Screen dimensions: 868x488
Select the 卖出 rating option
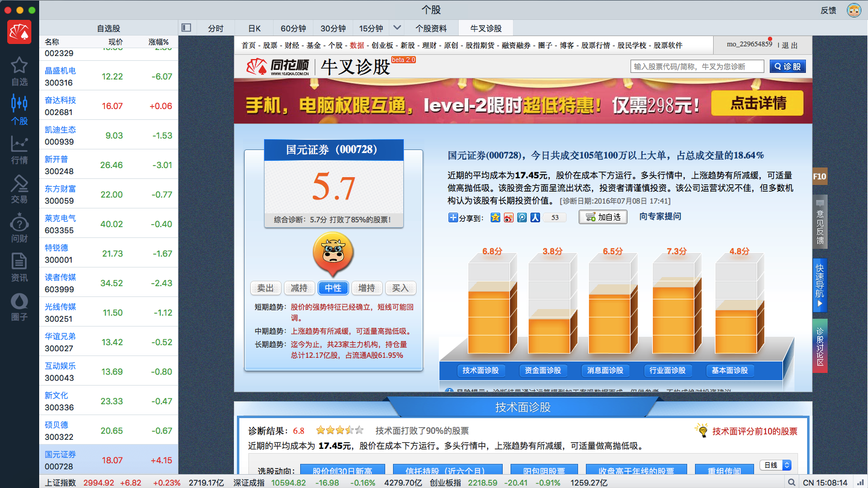click(266, 288)
